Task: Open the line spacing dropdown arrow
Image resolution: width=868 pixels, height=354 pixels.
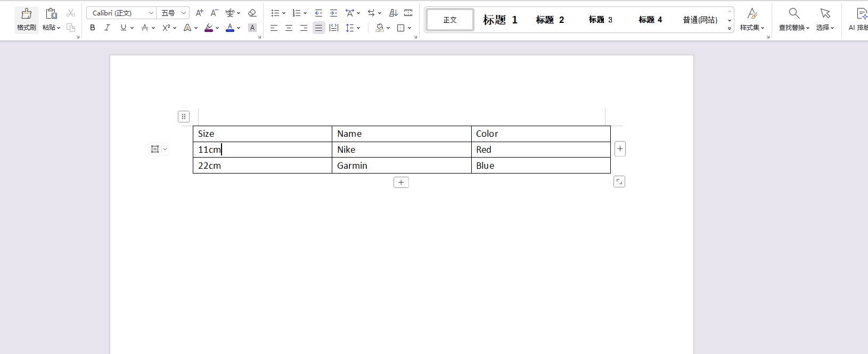Action: [x=358, y=28]
